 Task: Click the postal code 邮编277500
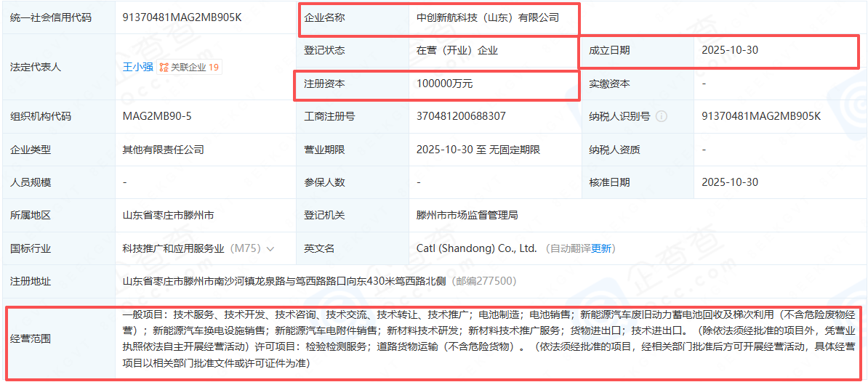484,281
